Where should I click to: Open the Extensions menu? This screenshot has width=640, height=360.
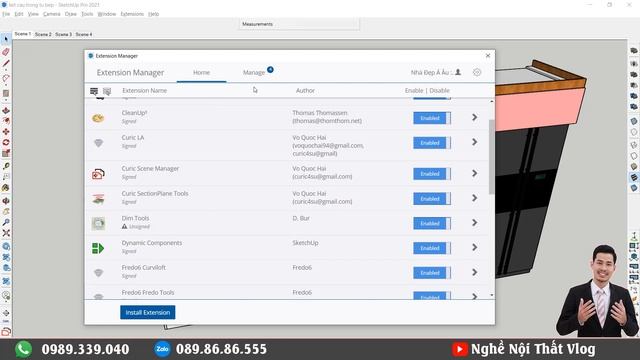pyautogui.click(x=132, y=14)
